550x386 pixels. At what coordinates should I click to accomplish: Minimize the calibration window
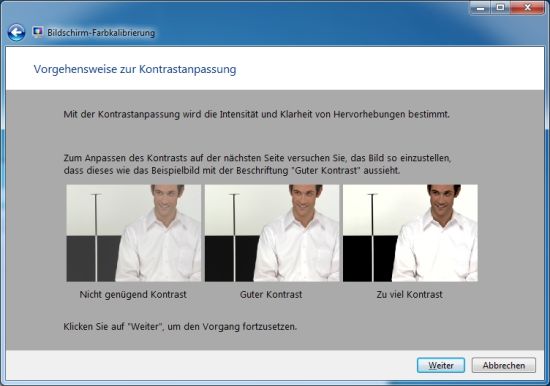tap(481, 8)
